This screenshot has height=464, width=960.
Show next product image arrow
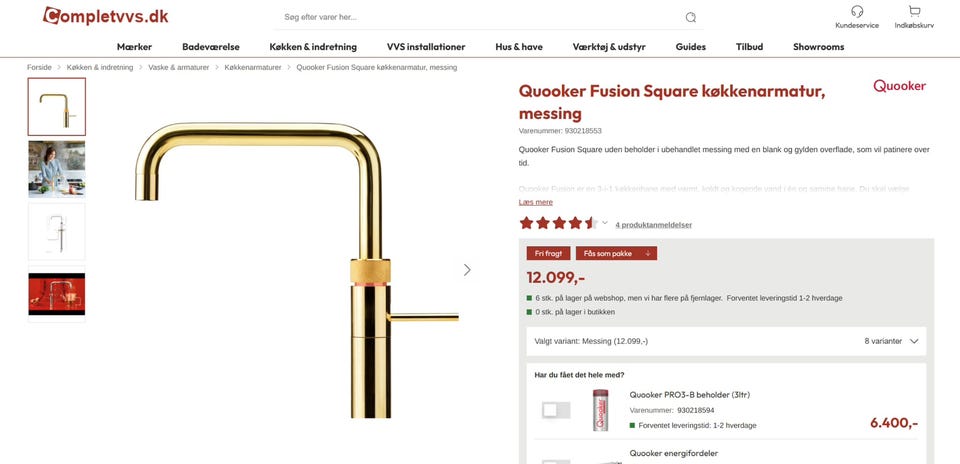tap(467, 270)
